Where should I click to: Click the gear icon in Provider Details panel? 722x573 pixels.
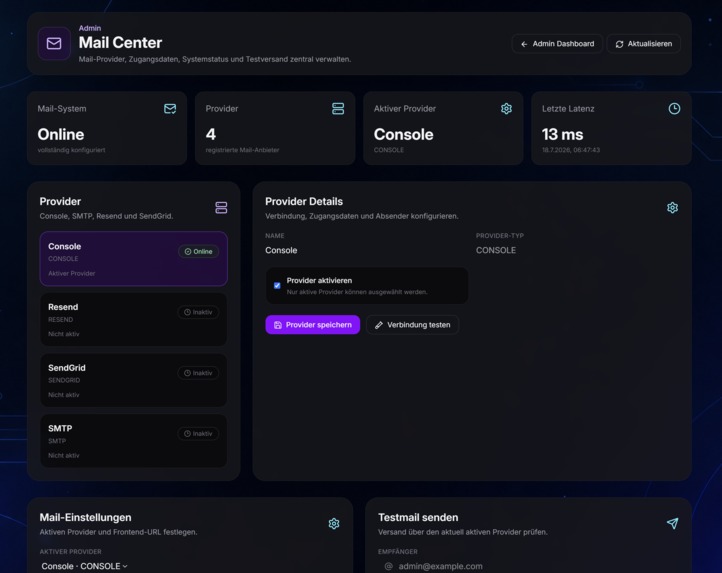672,208
